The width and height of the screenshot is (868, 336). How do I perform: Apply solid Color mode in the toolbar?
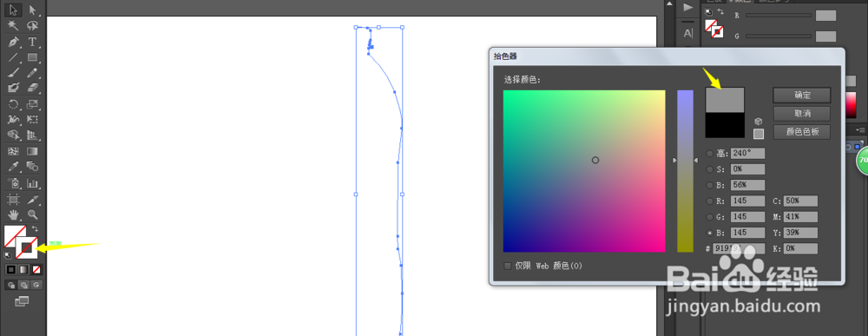10,269
